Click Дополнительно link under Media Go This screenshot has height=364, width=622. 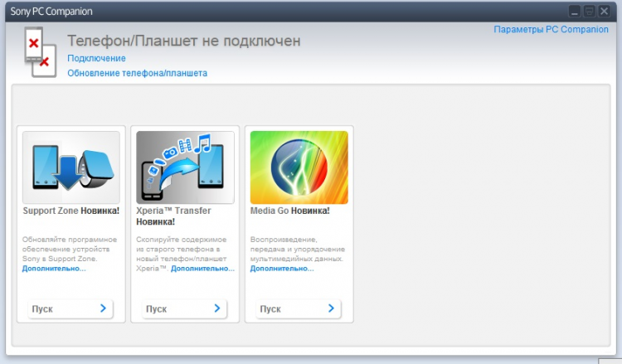pos(282,269)
